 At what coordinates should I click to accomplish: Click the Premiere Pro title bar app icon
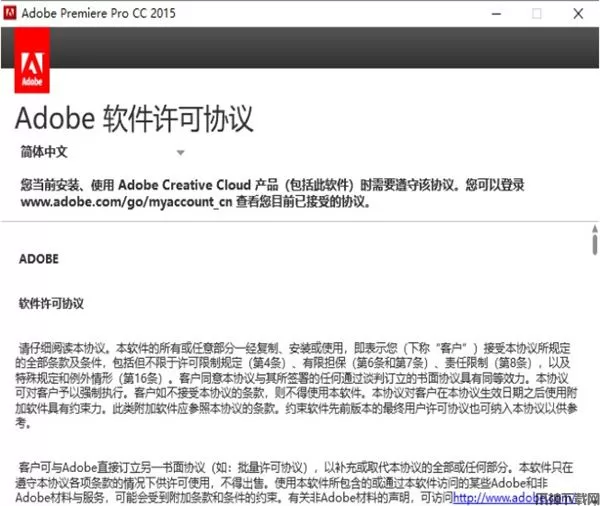click(10, 13)
